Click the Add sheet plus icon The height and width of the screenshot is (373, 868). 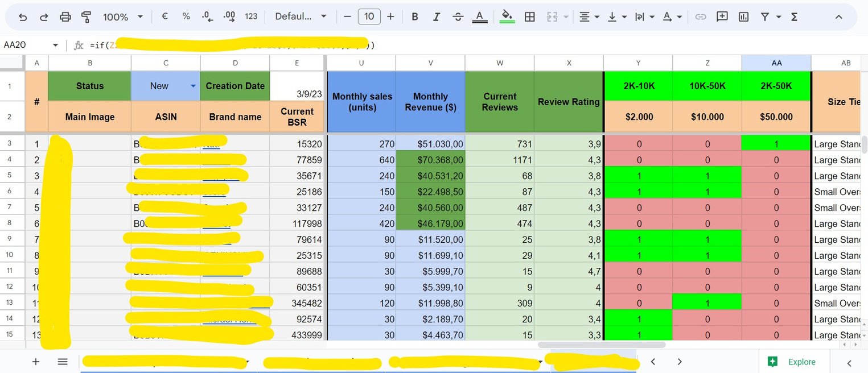[36, 362]
